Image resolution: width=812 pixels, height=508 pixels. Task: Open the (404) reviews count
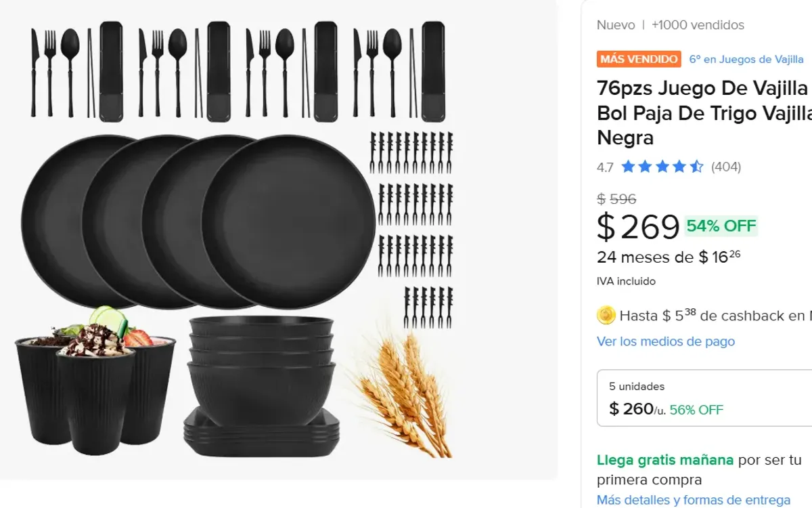726,167
